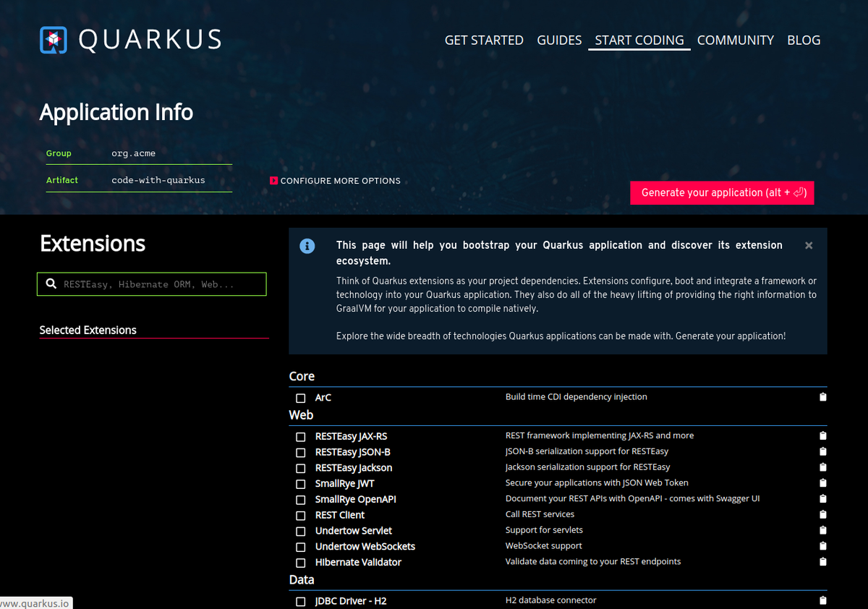Tick the SmallRye JWT checkbox
The width and height of the screenshot is (868, 609).
[301, 485]
